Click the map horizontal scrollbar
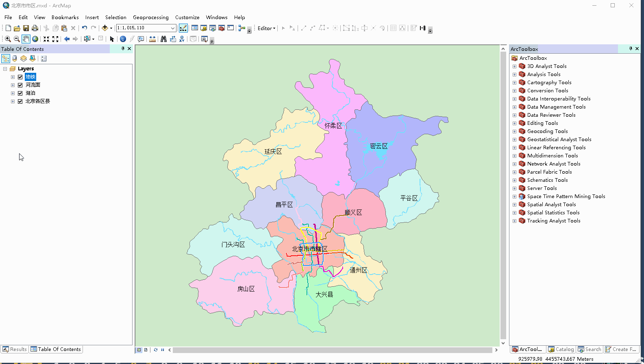This screenshot has width=644, height=364. coord(333,350)
